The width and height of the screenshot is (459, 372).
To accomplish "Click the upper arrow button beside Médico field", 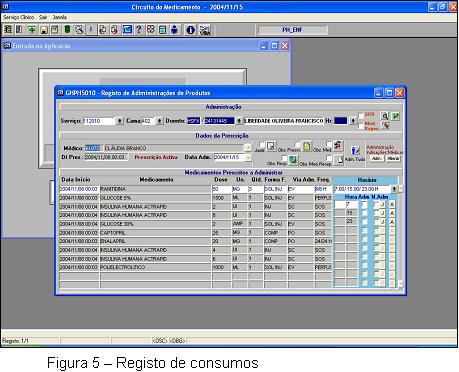I will 248,148.
